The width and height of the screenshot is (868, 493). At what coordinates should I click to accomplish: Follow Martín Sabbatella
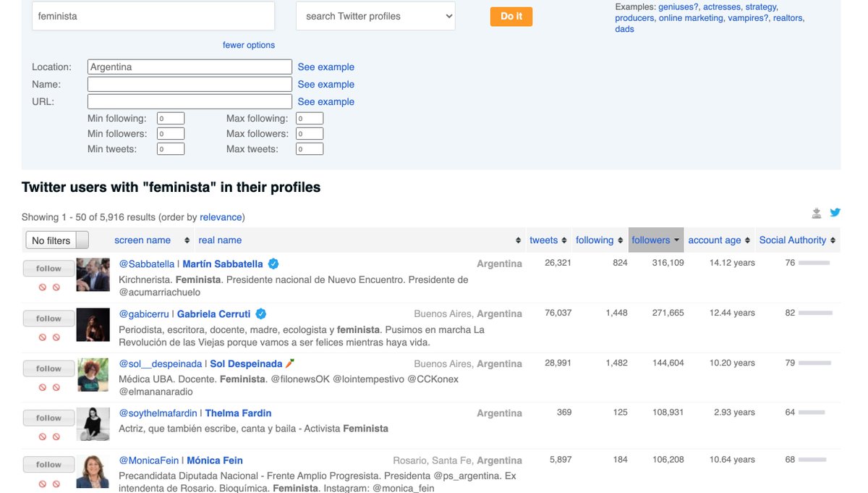[x=48, y=269]
